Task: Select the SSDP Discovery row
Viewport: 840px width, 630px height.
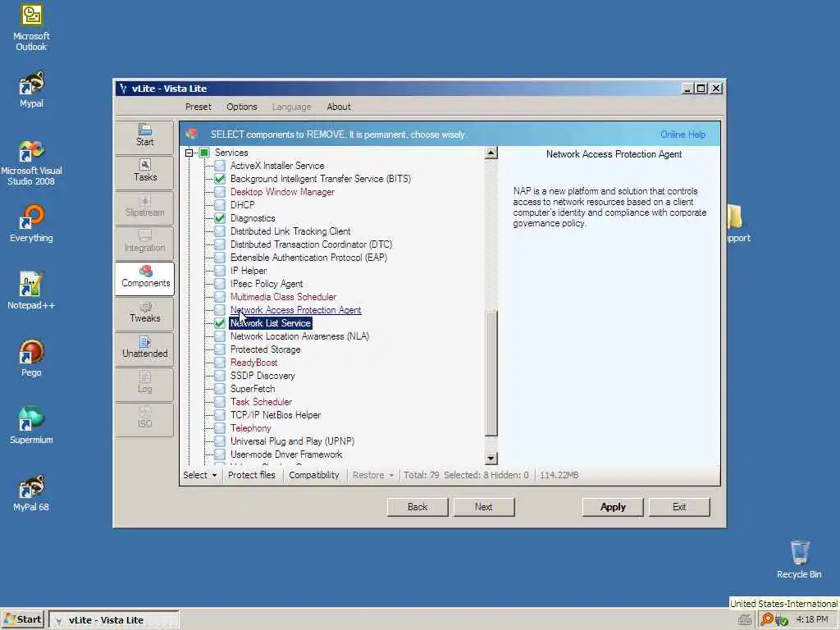Action: tap(262, 376)
